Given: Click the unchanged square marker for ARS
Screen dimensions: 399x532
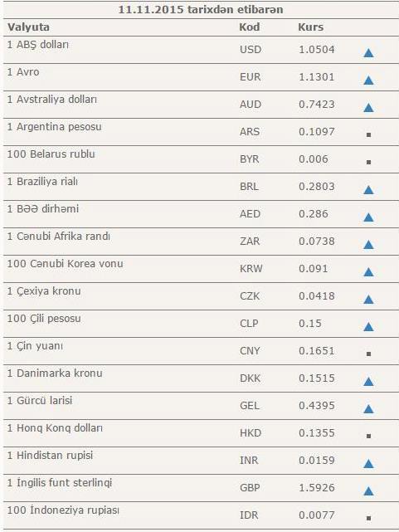Looking at the screenshot, I should click(369, 134).
